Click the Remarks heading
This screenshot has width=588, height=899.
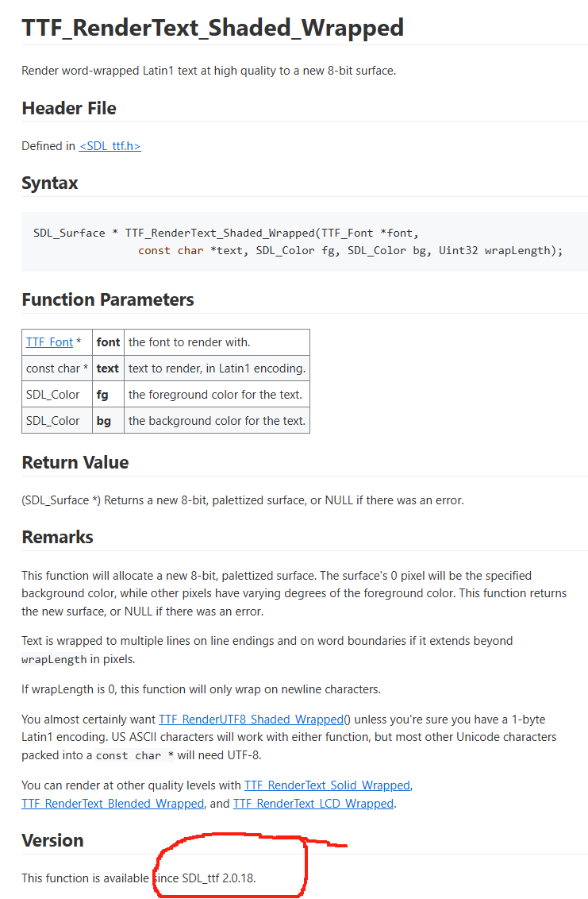pos(57,537)
